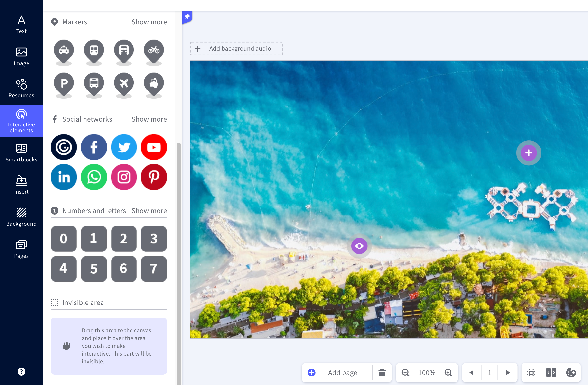Toggle the pin icon at canvas corner

click(x=187, y=17)
